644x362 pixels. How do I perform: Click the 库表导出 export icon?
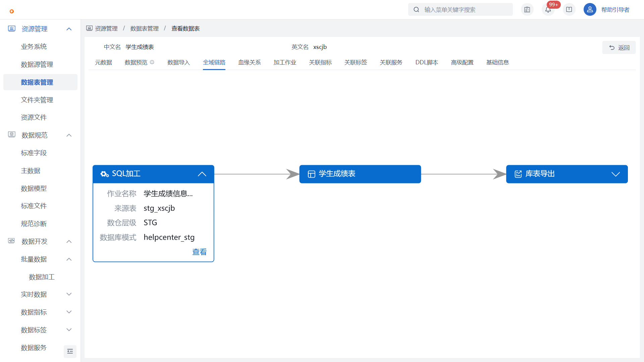pyautogui.click(x=518, y=174)
